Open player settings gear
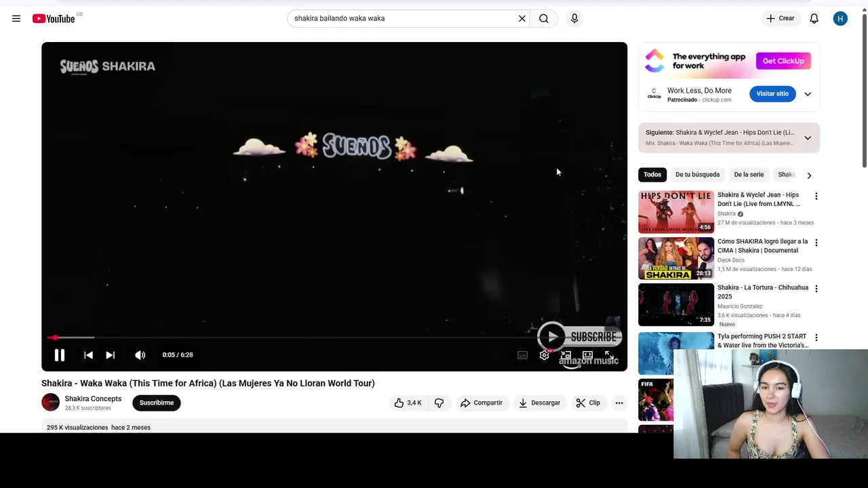The image size is (868, 488). pos(544,355)
